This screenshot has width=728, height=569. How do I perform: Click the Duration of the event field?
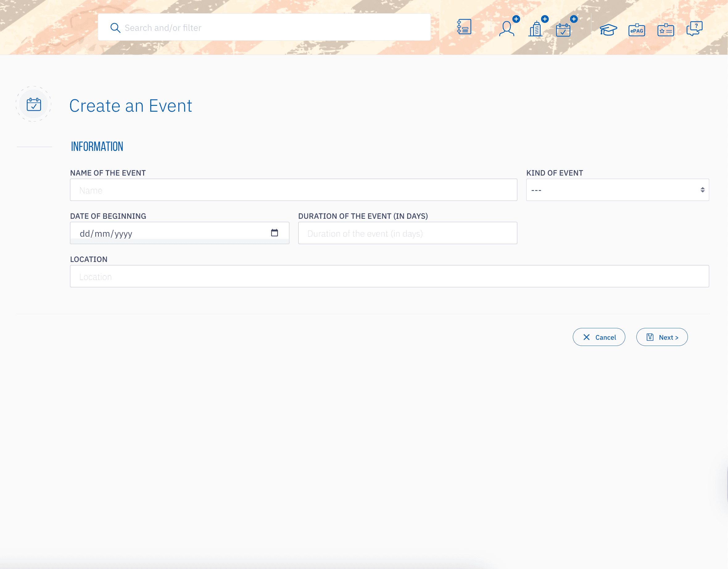[407, 233]
